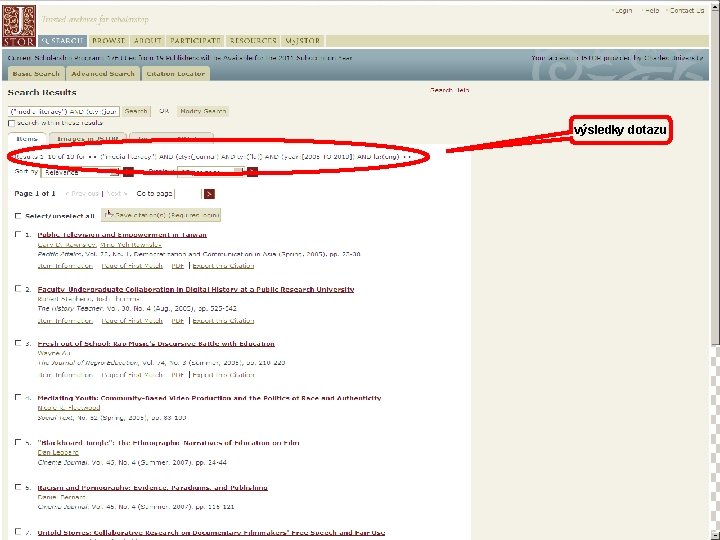This screenshot has width=720, height=540.
Task: Select the Images in JSTOR tab
Action: [87, 138]
